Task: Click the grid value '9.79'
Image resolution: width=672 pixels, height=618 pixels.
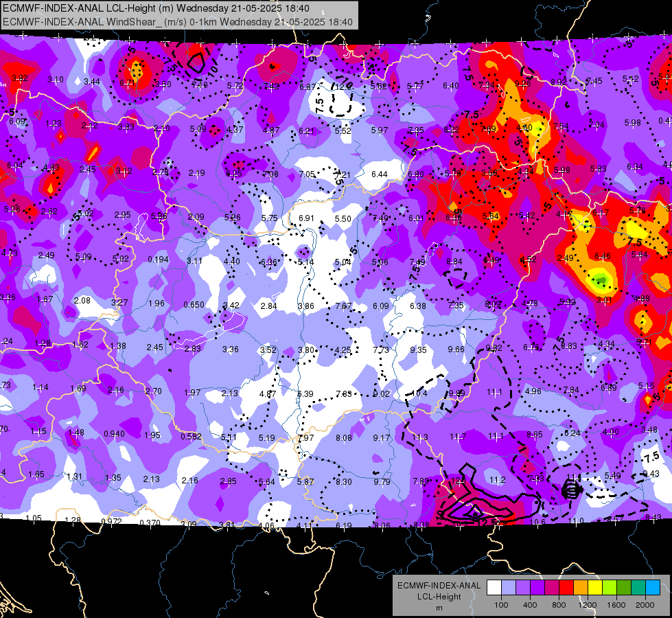Action: (382, 481)
